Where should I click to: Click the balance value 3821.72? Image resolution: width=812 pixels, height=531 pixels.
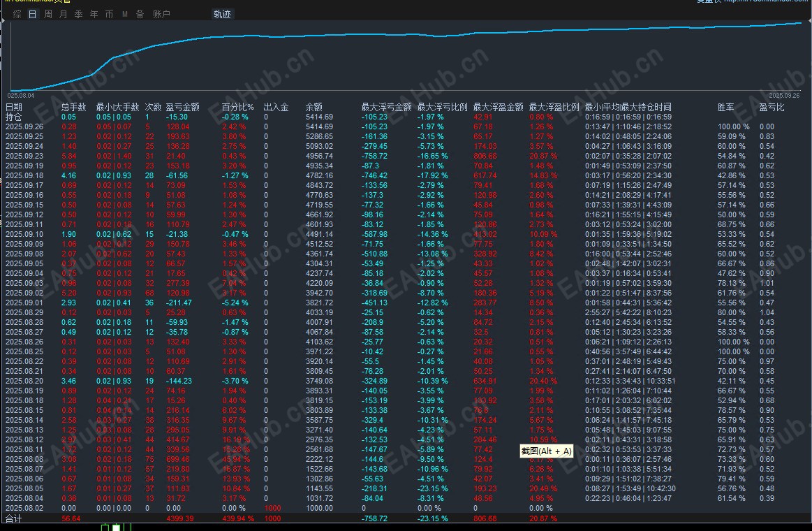pos(320,303)
